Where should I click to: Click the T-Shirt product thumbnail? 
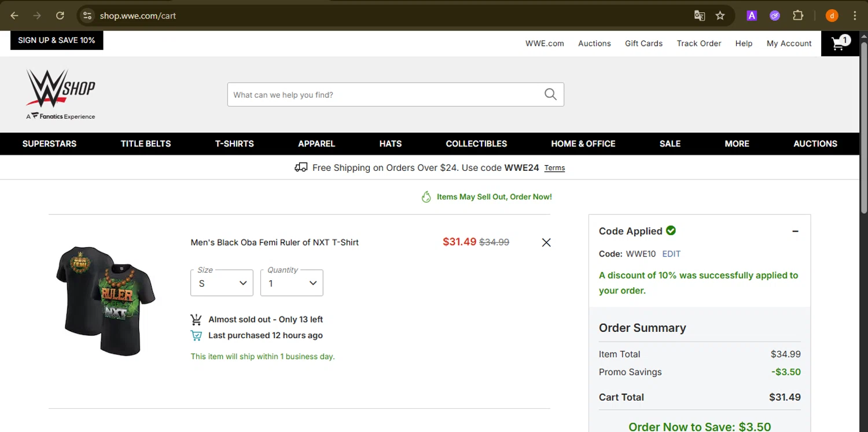click(106, 301)
